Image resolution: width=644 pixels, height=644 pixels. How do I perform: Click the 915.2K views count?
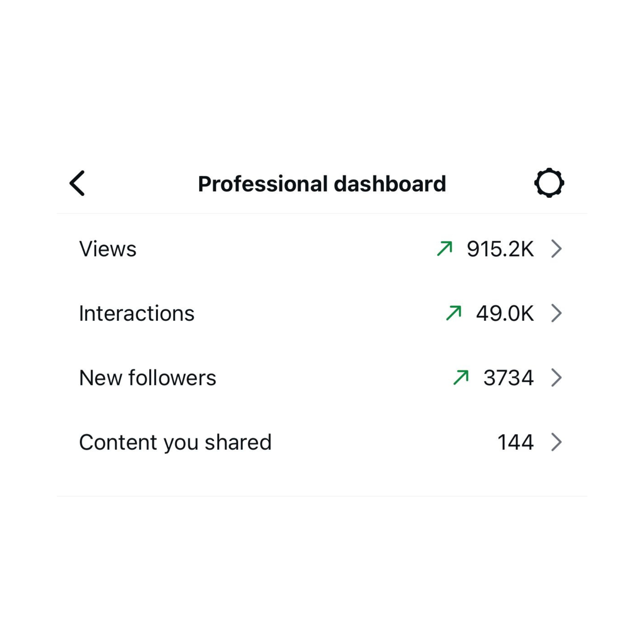[500, 249]
